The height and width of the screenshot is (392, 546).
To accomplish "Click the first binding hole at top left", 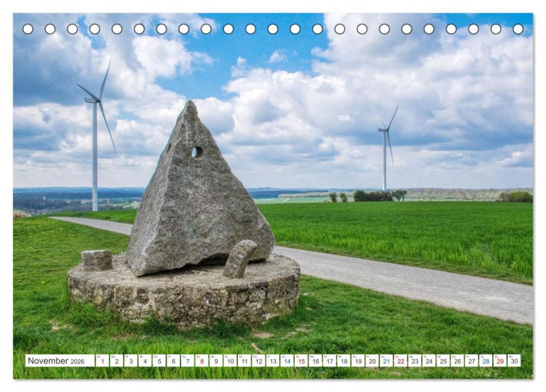I will tap(28, 29).
